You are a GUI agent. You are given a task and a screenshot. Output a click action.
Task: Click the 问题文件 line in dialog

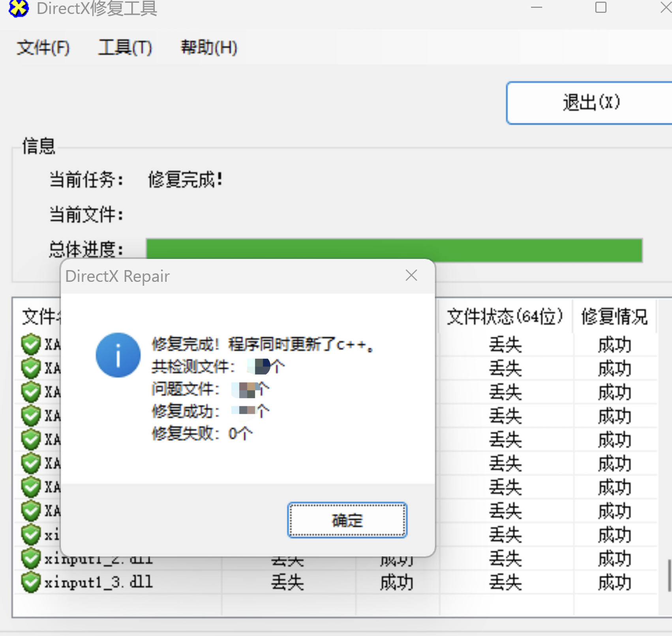coord(210,390)
